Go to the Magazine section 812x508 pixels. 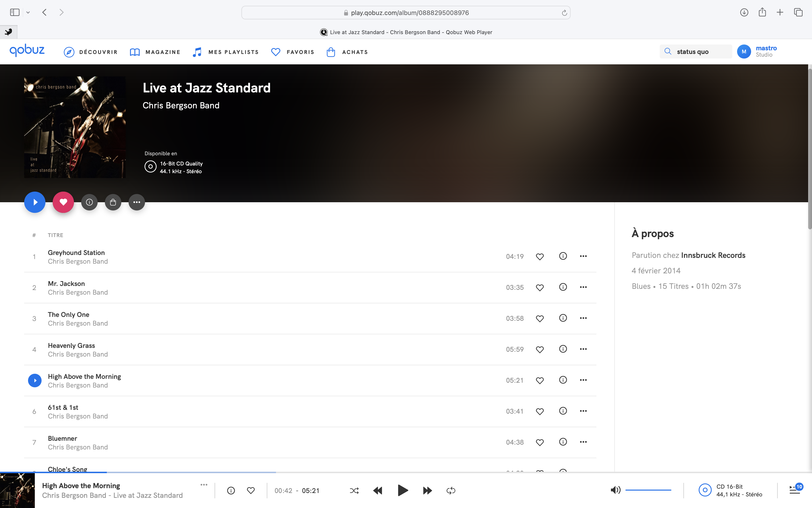155,52
